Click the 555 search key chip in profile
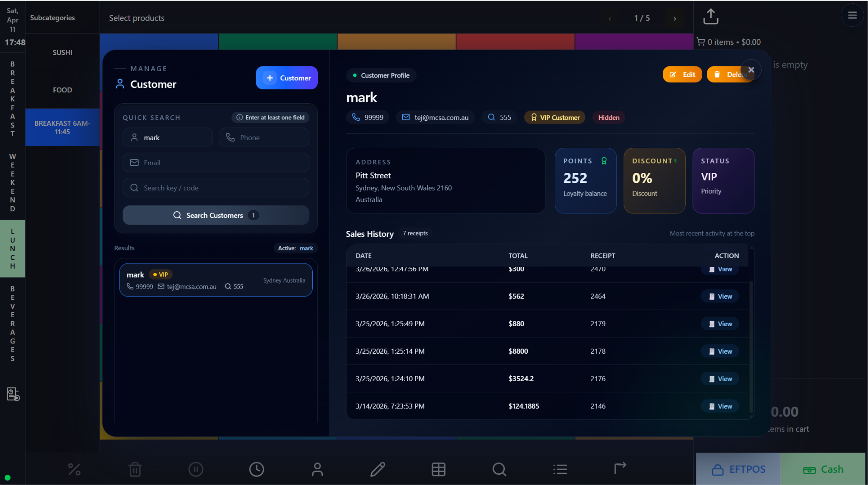The height and width of the screenshot is (485, 868). (x=499, y=117)
